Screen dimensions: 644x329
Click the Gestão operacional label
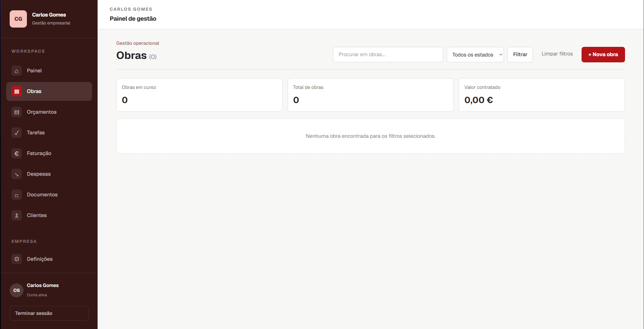point(138,43)
